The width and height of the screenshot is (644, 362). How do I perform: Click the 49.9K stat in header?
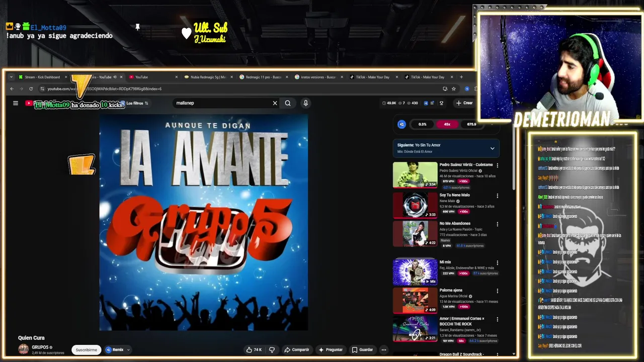point(389,103)
